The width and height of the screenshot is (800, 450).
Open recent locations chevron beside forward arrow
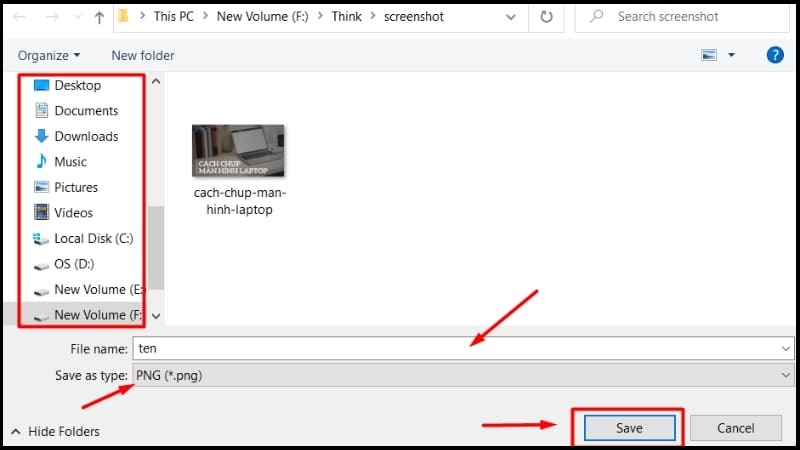(78, 17)
